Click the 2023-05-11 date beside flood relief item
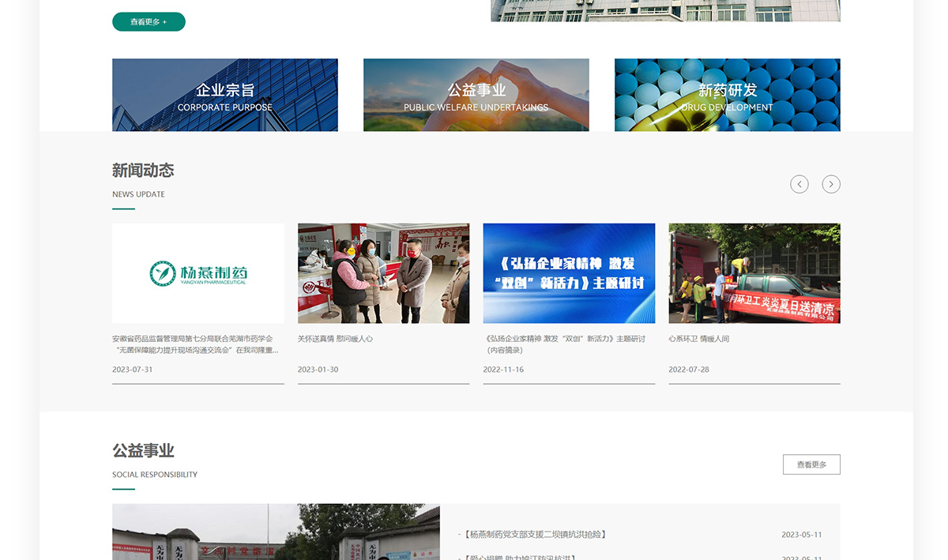 tap(802, 535)
